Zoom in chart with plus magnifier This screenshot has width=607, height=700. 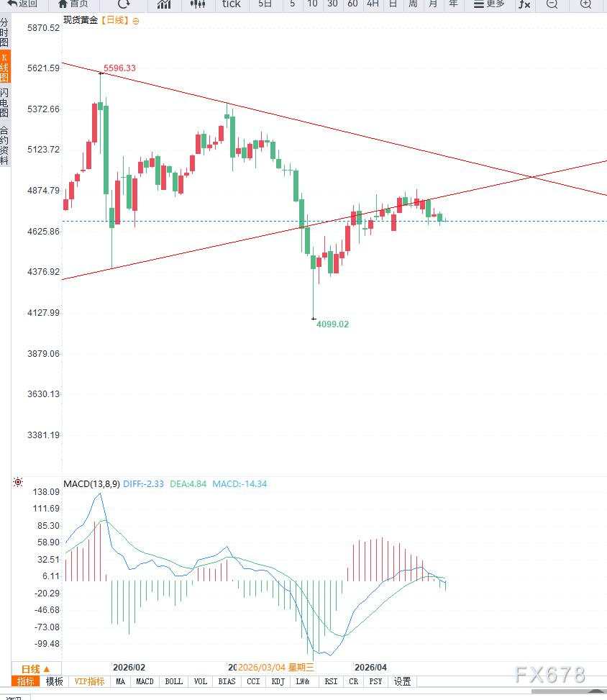586,4
